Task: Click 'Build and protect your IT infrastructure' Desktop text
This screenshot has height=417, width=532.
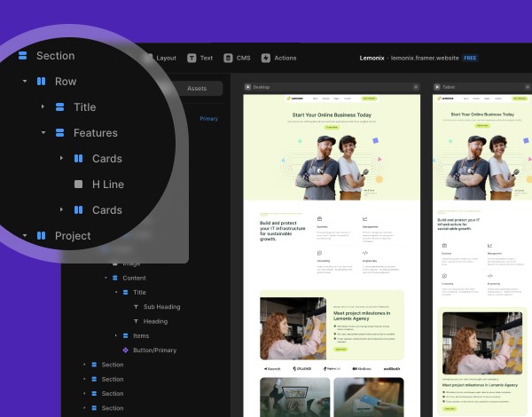Action: coord(282,231)
